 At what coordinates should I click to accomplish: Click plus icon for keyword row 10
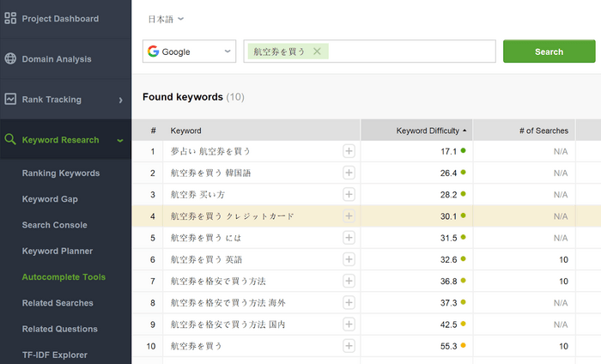pyautogui.click(x=349, y=346)
